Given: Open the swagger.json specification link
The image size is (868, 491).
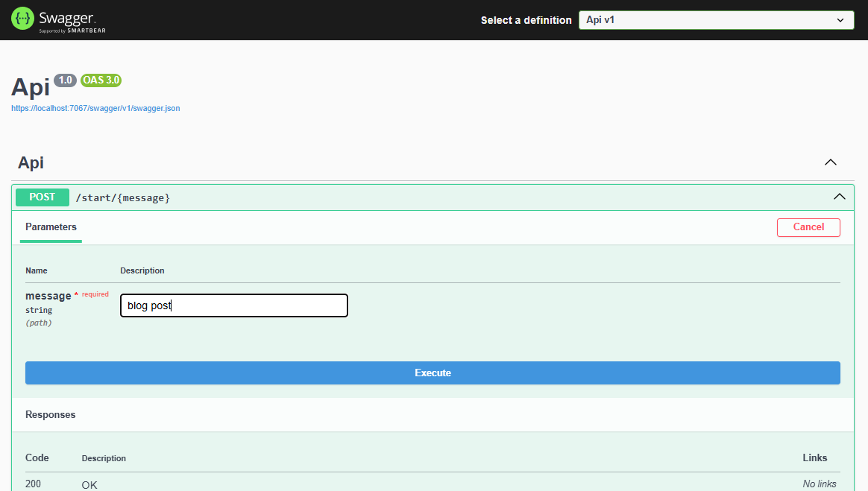Looking at the screenshot, I should 95,108.
